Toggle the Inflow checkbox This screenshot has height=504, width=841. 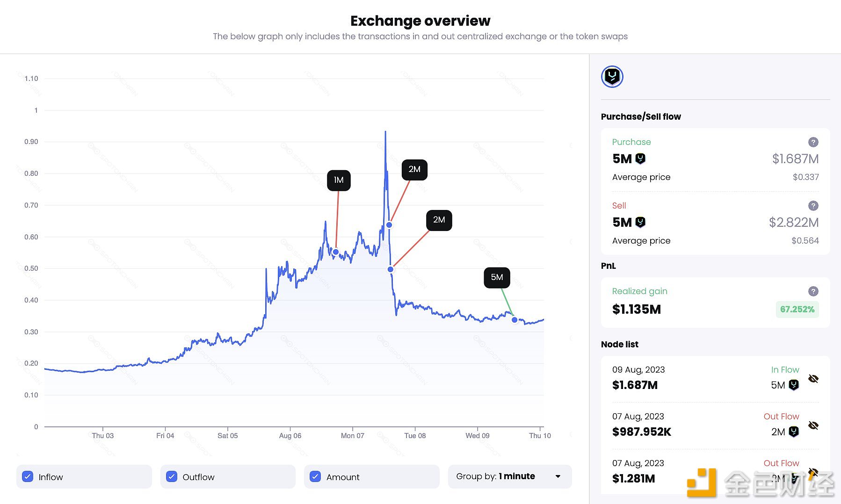[28, 476]
